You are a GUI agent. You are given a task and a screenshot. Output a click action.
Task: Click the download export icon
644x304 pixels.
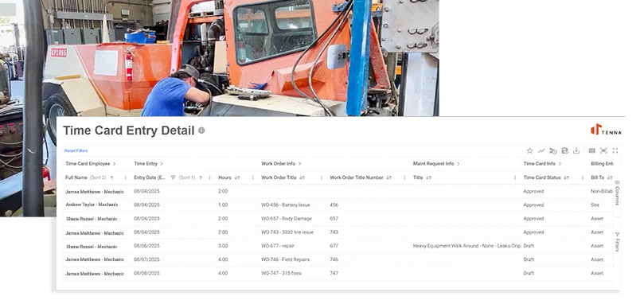pos(576,150)
